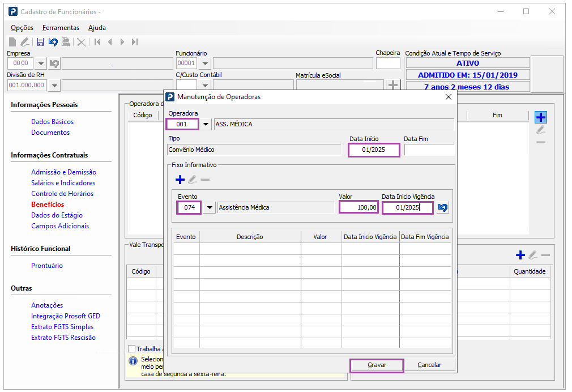Open the Divisão de RH dropdown
This screenshot has height=392, width=572.
(x=54, y=86)
